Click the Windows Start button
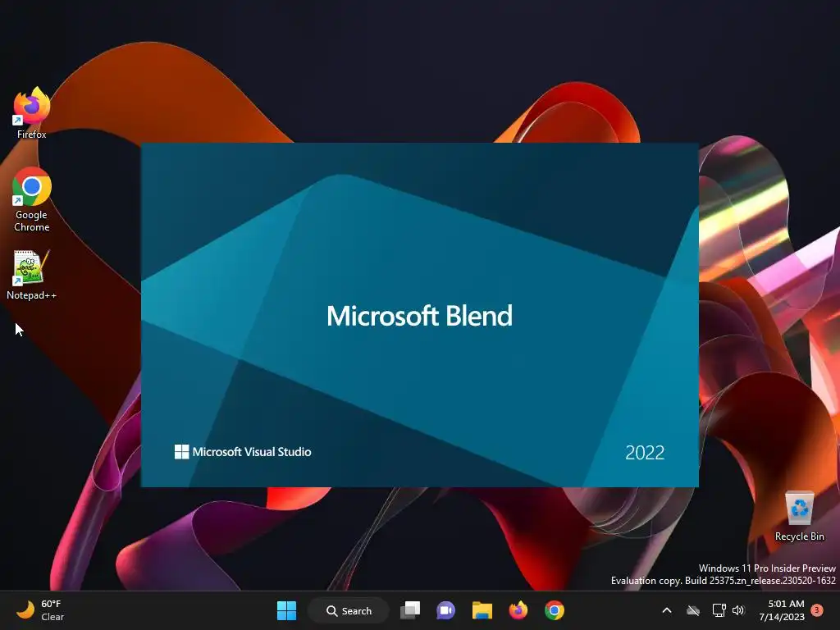The image size is (840, 630). (x=286, y=610)
